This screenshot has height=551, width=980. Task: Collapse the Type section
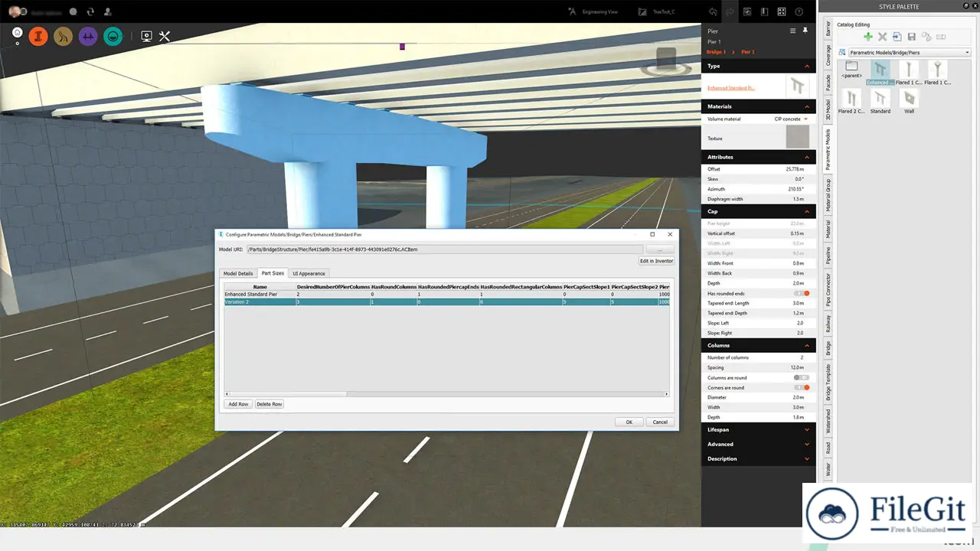[x=806, y=66]
